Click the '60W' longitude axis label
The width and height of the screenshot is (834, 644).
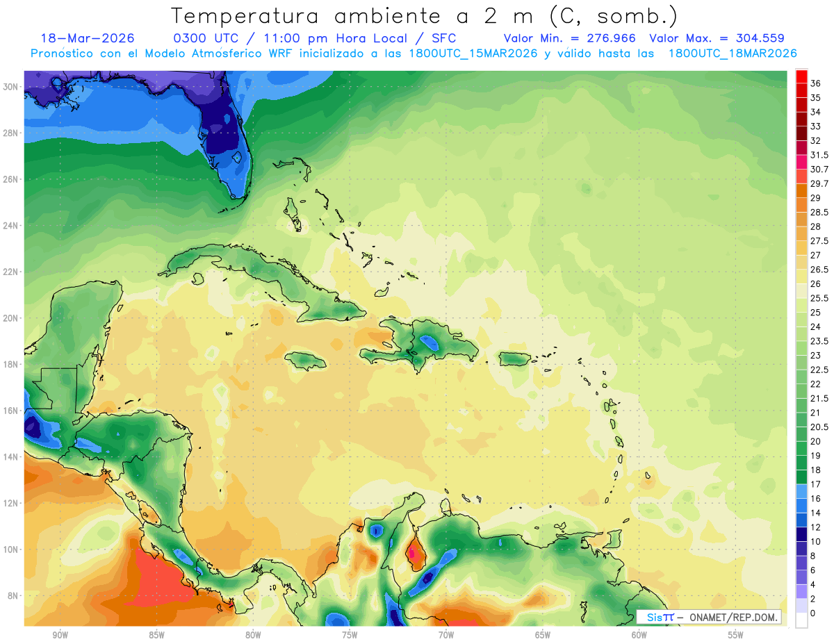pyautogui.click(x=639, y=635)
